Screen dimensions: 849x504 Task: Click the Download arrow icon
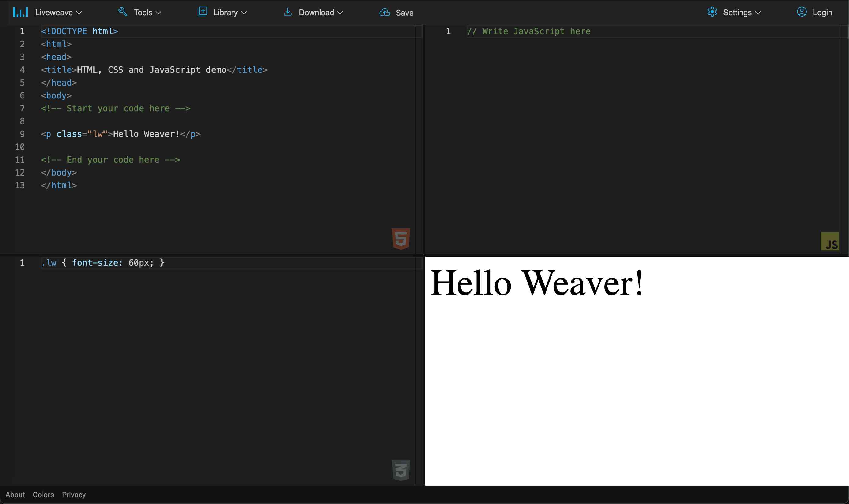pos(288,12)
